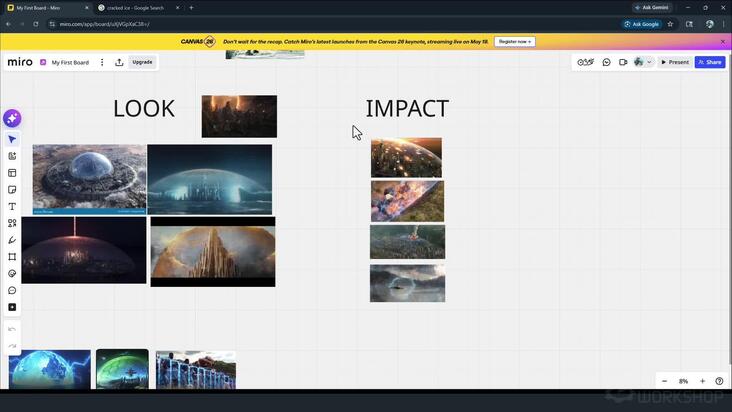This screenshot has height=412, width=732.
Task: Zoom out with the minus button
Action: click(664, 381)
